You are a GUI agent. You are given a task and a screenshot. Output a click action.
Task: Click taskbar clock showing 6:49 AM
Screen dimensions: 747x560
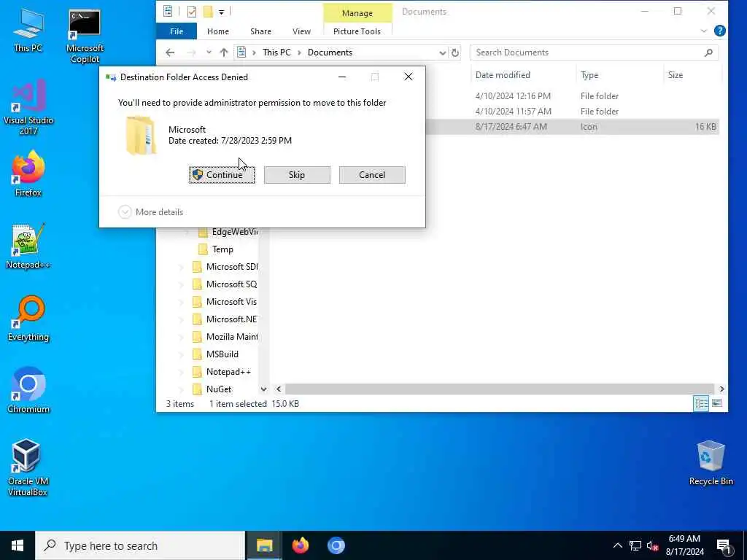click(684, 545)
